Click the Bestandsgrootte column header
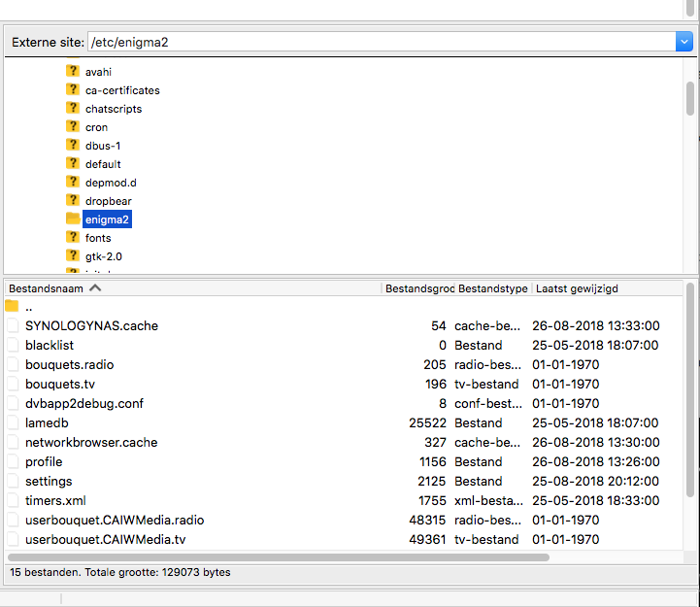The image size is (700, 607). coord(418,288)
